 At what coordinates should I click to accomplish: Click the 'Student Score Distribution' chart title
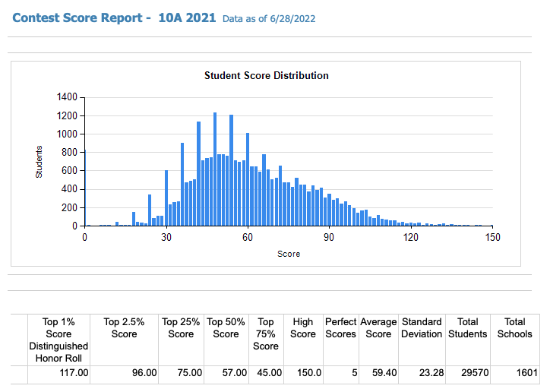pos(266,75)
